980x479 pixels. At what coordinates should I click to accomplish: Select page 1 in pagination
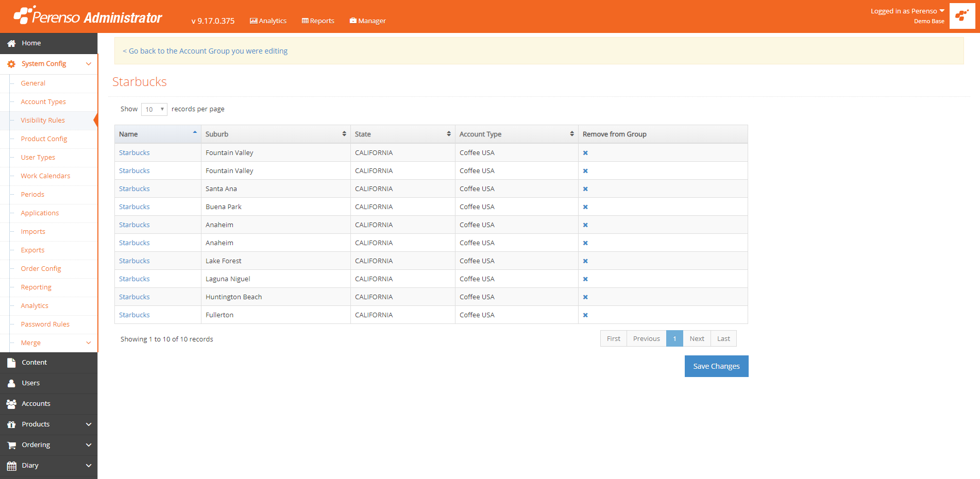pyautogui.click(x=674, y=339)
